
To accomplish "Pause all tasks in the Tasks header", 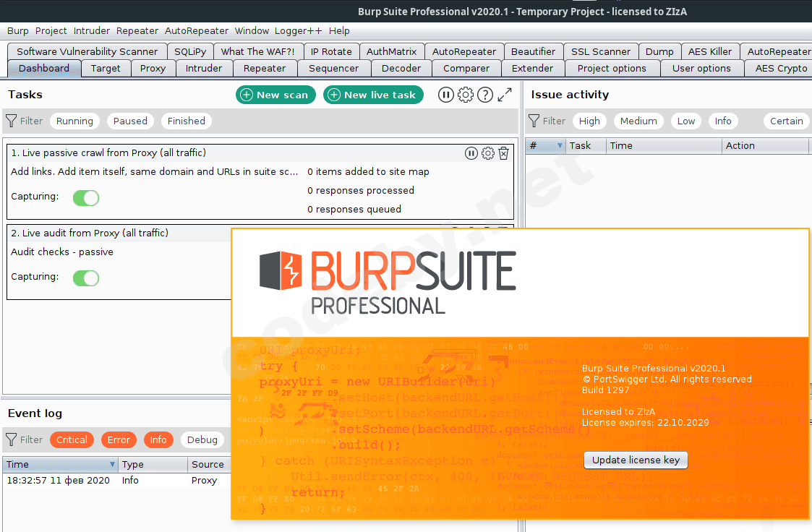I will [x=446, y=95].
